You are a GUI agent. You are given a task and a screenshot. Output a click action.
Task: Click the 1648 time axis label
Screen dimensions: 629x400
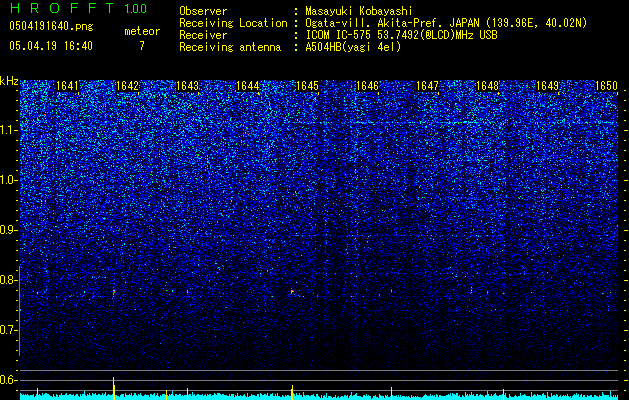pyautogui.click(x=487, y=86)
